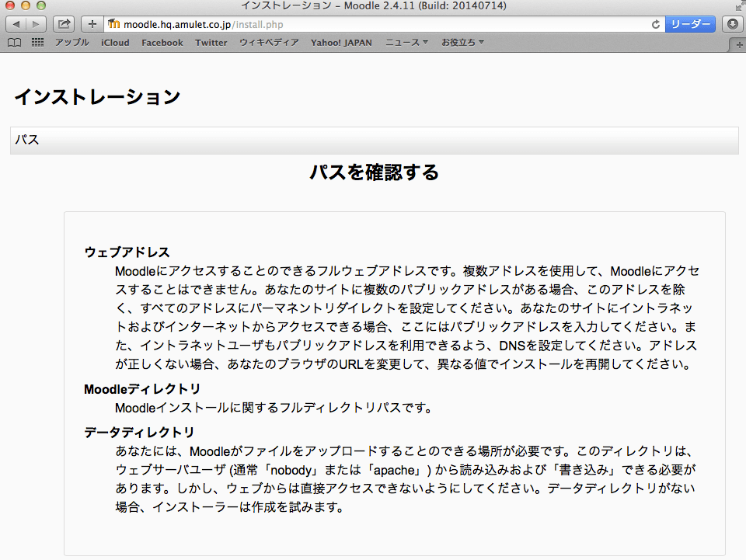Viewport: 746px width, 560px height.
Task: Click the ウェブアドレス term label
Action: coord(127,252)
